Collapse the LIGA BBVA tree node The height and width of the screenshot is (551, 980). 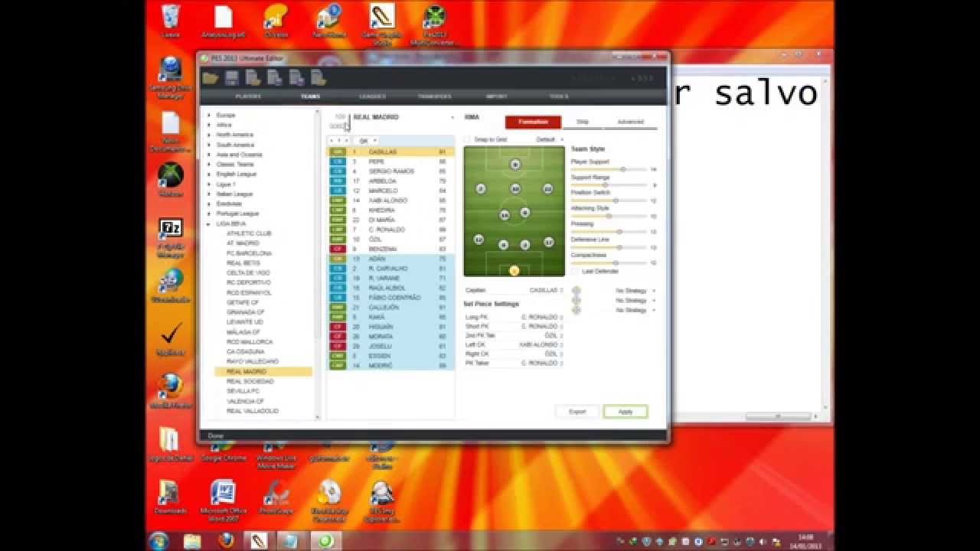coord(209,223)
